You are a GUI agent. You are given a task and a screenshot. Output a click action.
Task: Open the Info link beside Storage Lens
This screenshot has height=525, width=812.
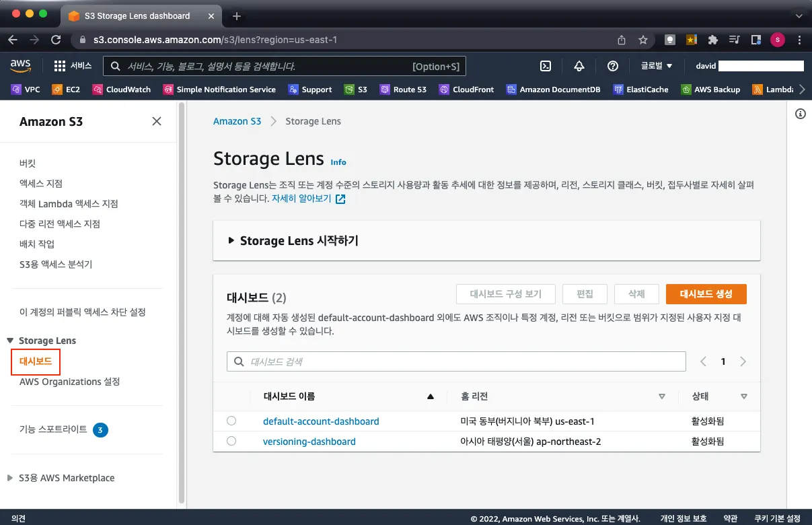point(338,162)
